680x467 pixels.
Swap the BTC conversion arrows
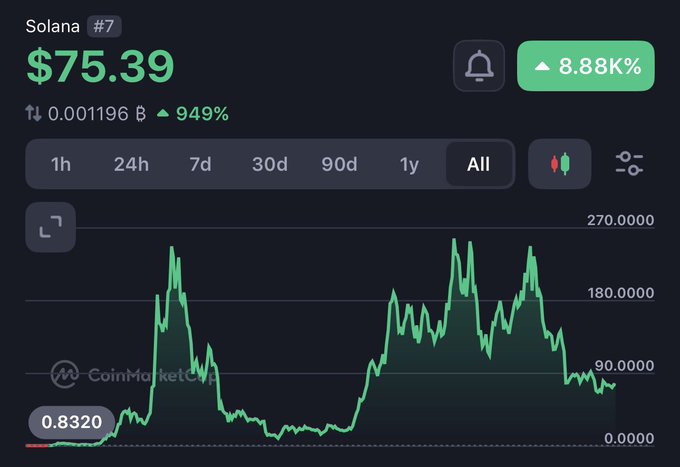pyautogui.click(x=33, y=114)
